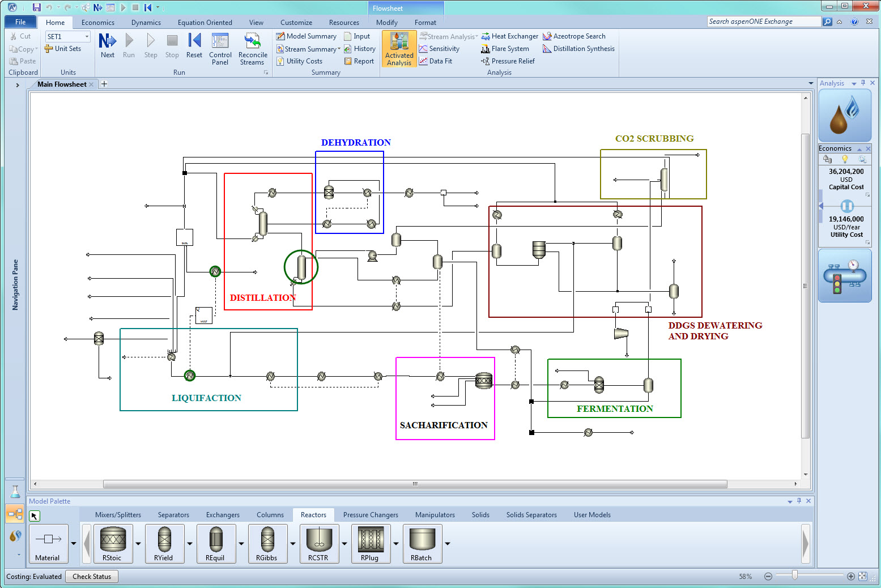Select the REquil reactor model
The image size is (881, 588).
click(216, 543)
